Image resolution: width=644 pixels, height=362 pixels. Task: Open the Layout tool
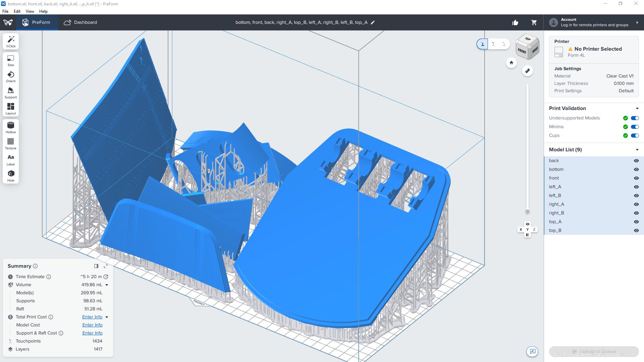point(11,109)
